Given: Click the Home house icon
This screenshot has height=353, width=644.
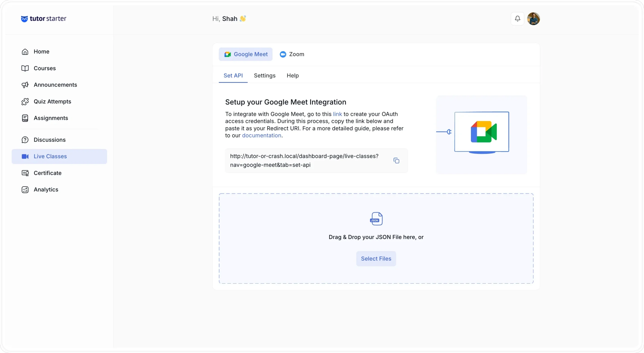Looking at the screenshot, I should [x=25, y=52].
